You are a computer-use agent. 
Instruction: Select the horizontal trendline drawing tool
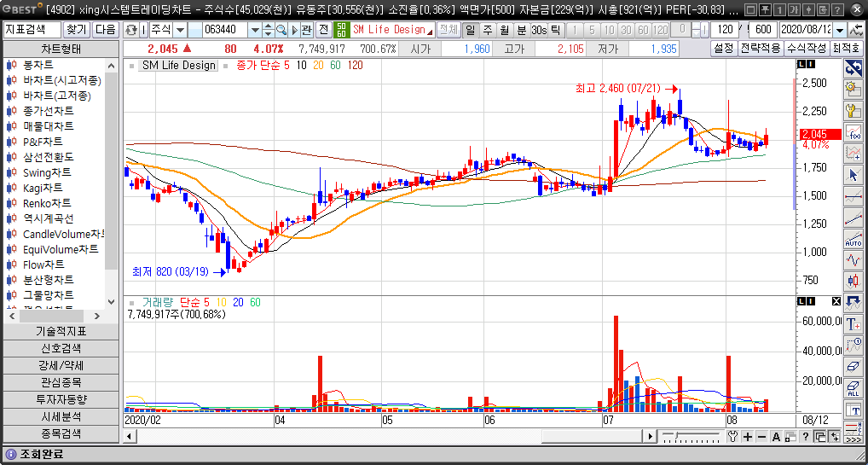[853, 195]
